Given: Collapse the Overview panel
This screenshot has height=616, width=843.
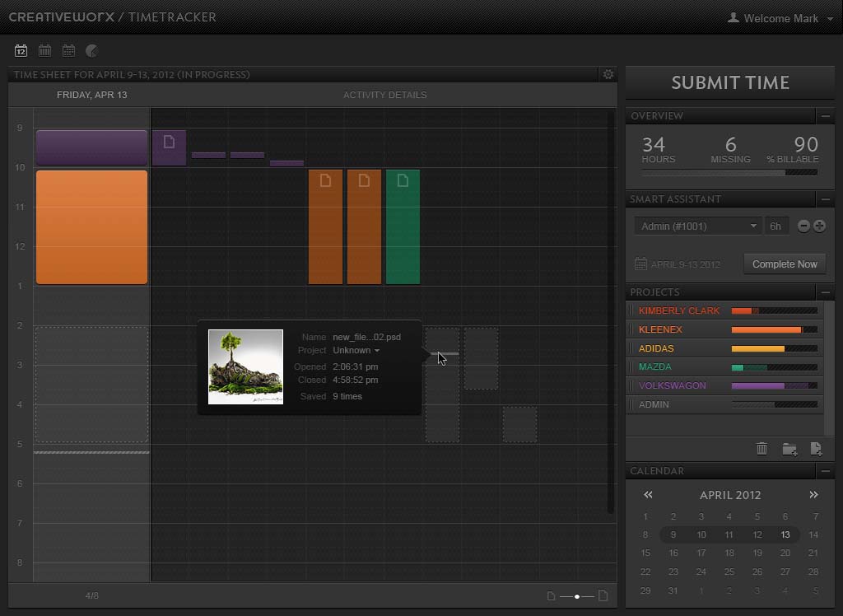Looking at the screenshot, I should pos(826,116).
